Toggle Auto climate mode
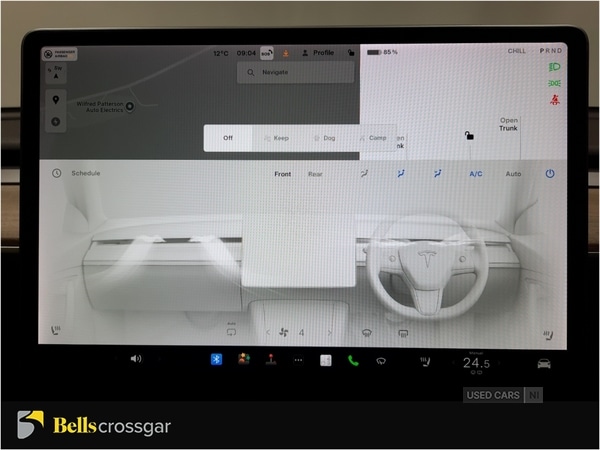 click(513, 174)
